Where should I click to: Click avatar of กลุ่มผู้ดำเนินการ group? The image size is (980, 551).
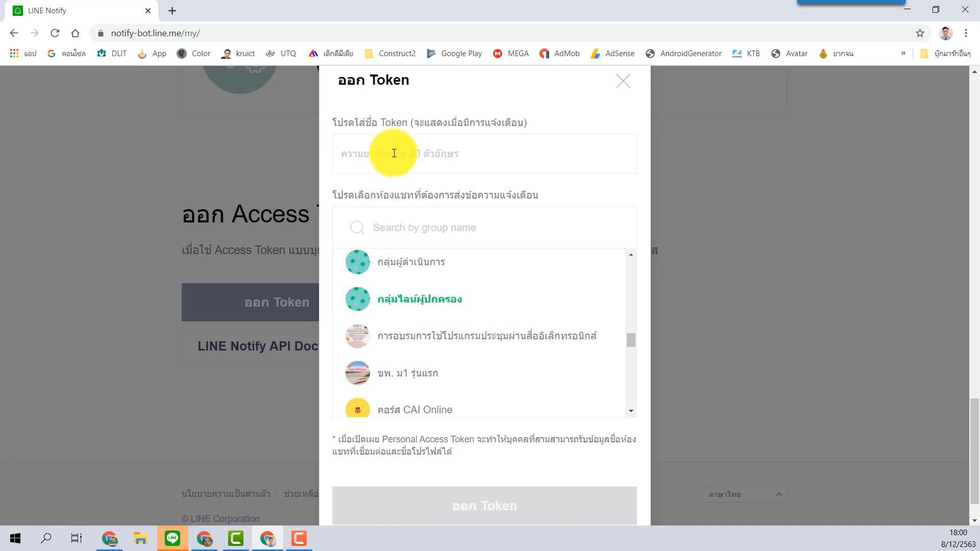357,262
